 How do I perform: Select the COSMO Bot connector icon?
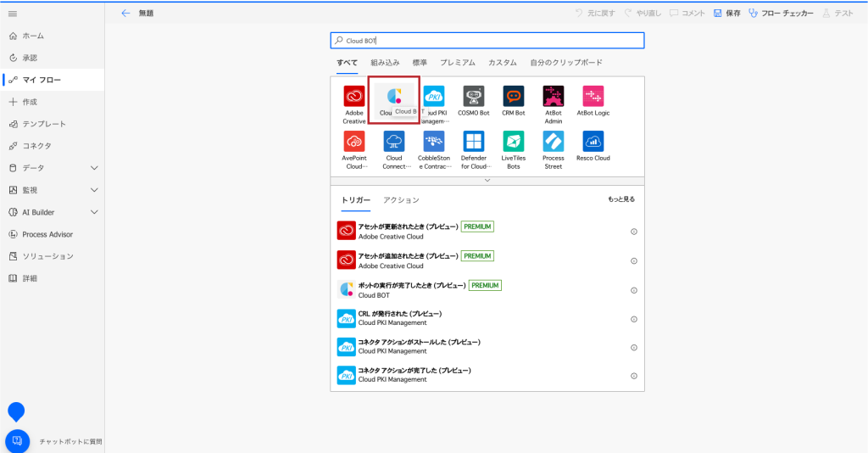click(x=474, y=97)
